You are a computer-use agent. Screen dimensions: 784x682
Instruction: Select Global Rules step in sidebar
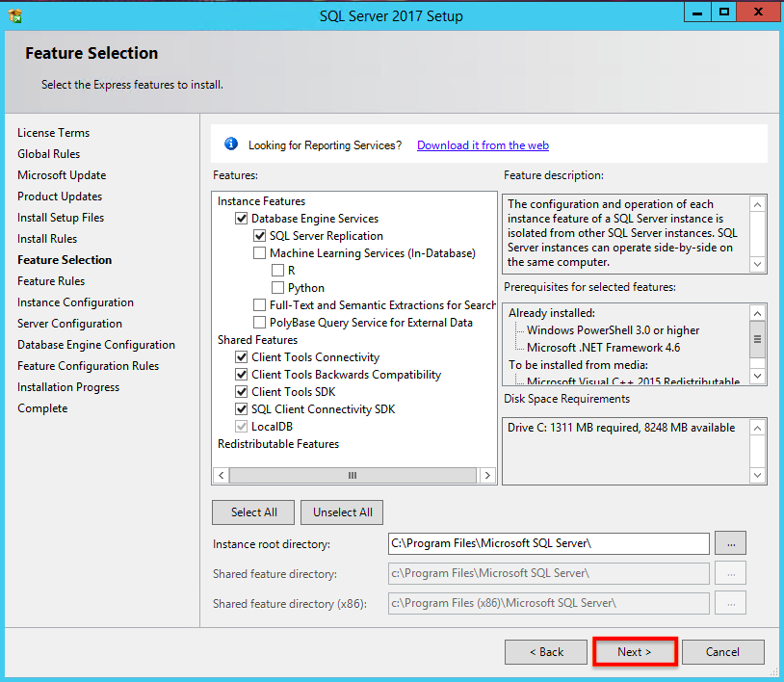[48, 154]
